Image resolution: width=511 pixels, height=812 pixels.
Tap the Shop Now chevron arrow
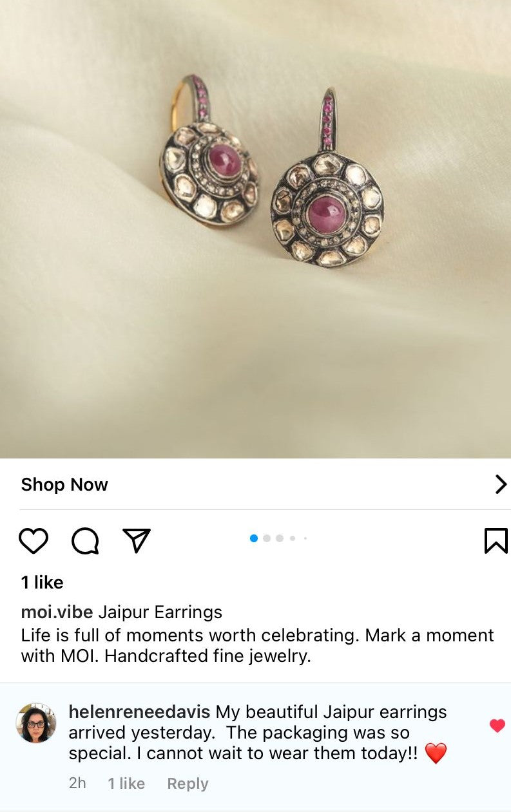click(501, 484)
